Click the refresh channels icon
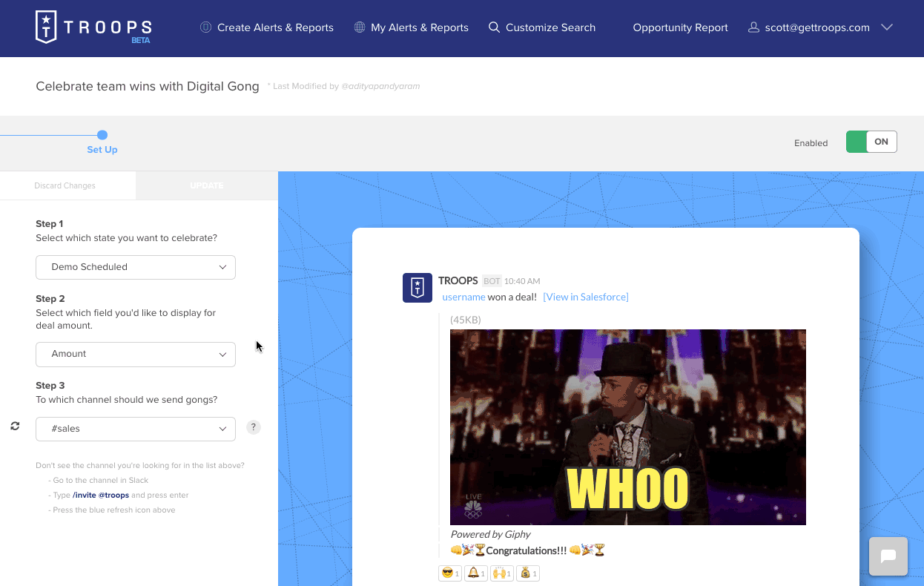The image size is (924, 586). coord(15,427)
